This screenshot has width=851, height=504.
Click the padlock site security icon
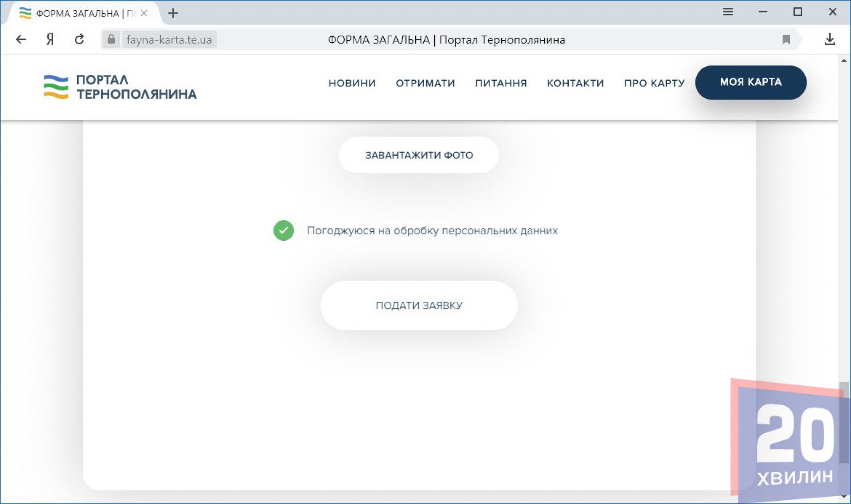click(x=111, y=39)
